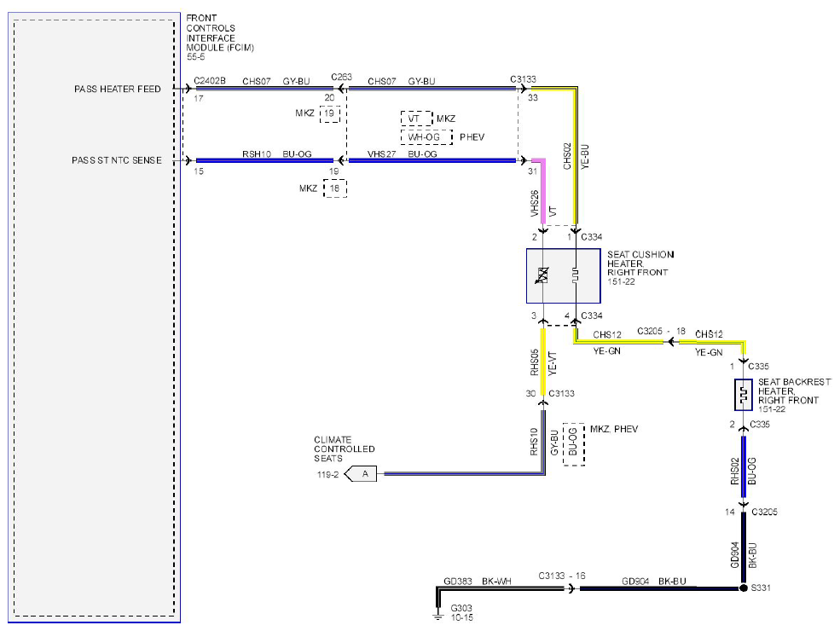The width and height of the screenshot is (840, 631).
Task: Click the S331 splice label
Action: coord(761,588)
